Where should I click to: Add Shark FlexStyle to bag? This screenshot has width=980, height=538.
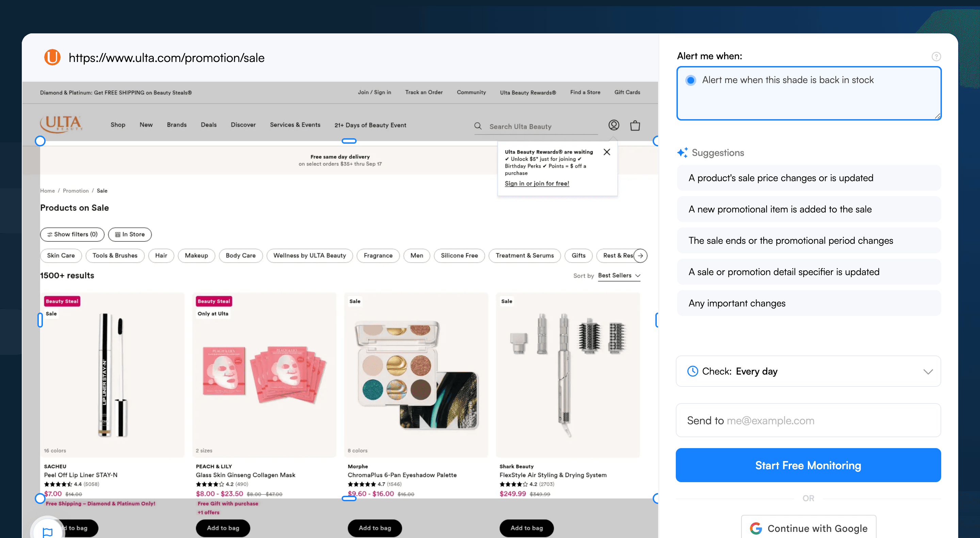[526, 528]
